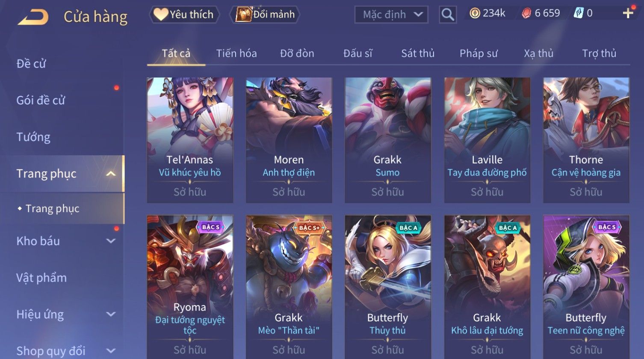The image size is (644, 359).
Task: Open Đổi mảnh shard exchange
Action: point(265,15)
